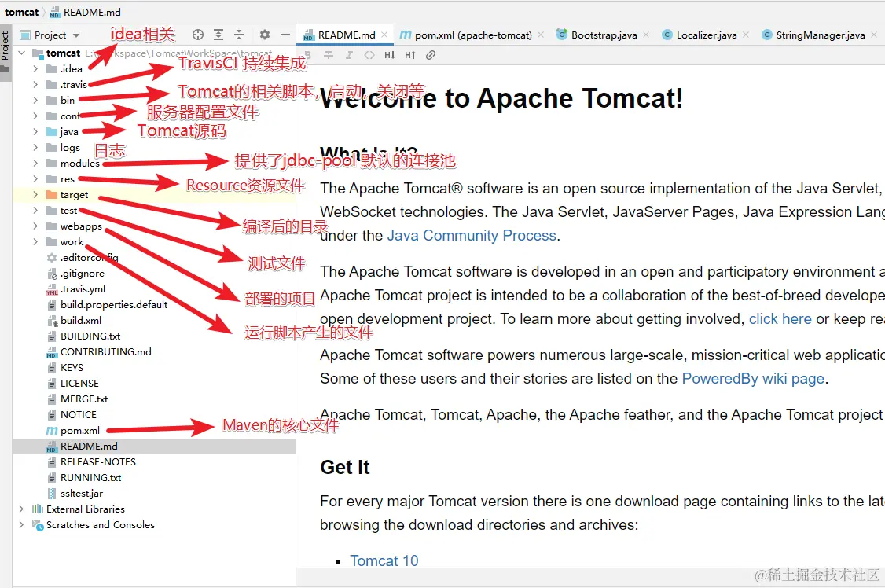885x588 pixels.
Task: Apply strikethrough in Markdown toolbar
Action: [329, 55]
